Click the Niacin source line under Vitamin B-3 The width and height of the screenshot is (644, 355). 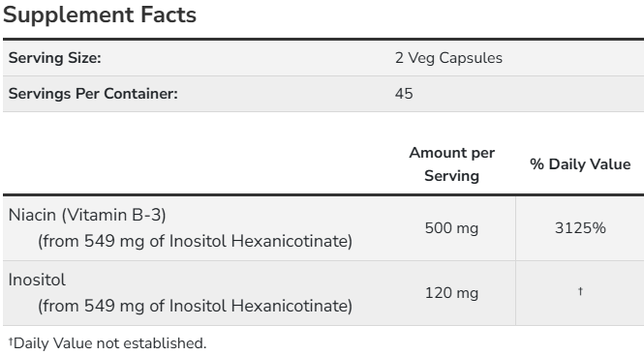click(195, 241)
